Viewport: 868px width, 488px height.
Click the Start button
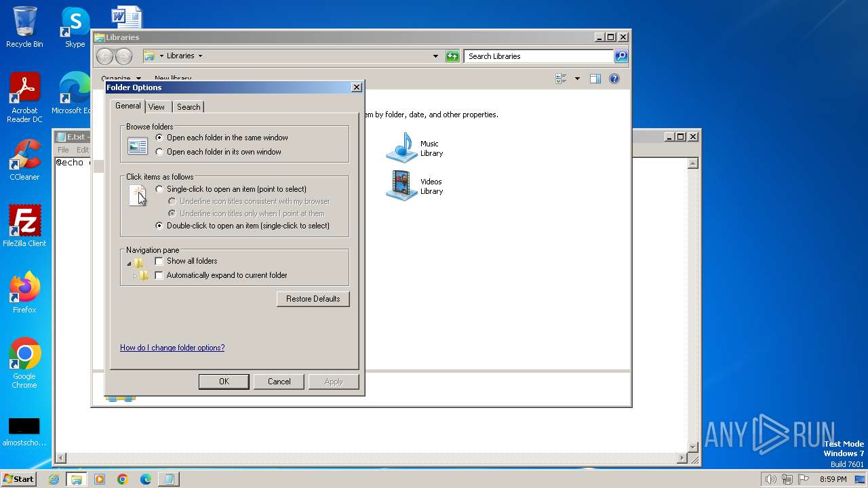[x=19, y=479]
